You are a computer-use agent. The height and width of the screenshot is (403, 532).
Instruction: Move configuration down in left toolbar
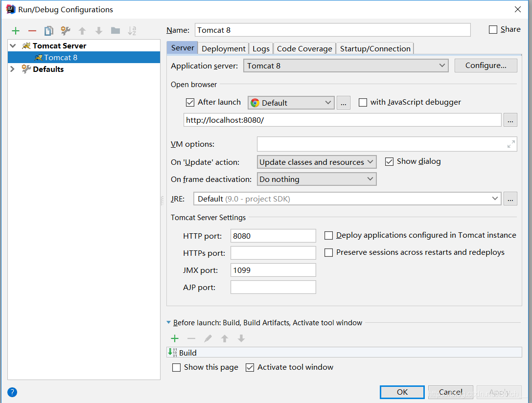(99, 31)
